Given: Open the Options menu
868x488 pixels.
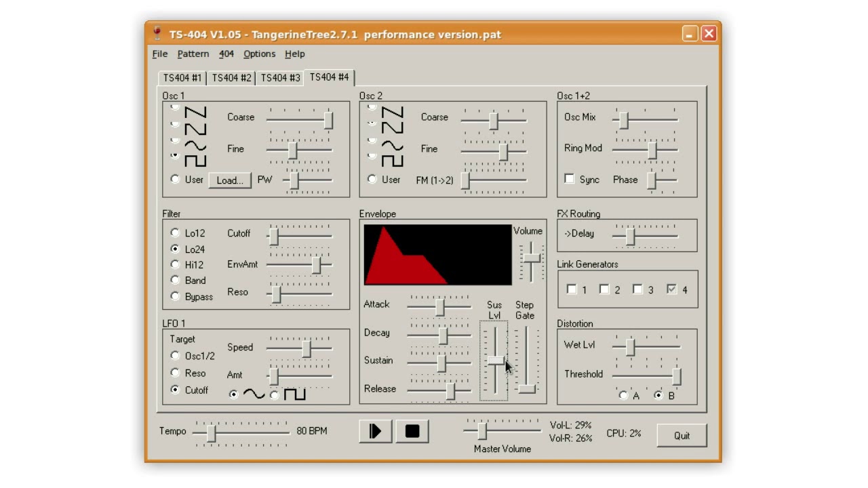Looking at the screenshot, I should pos(260,54).
